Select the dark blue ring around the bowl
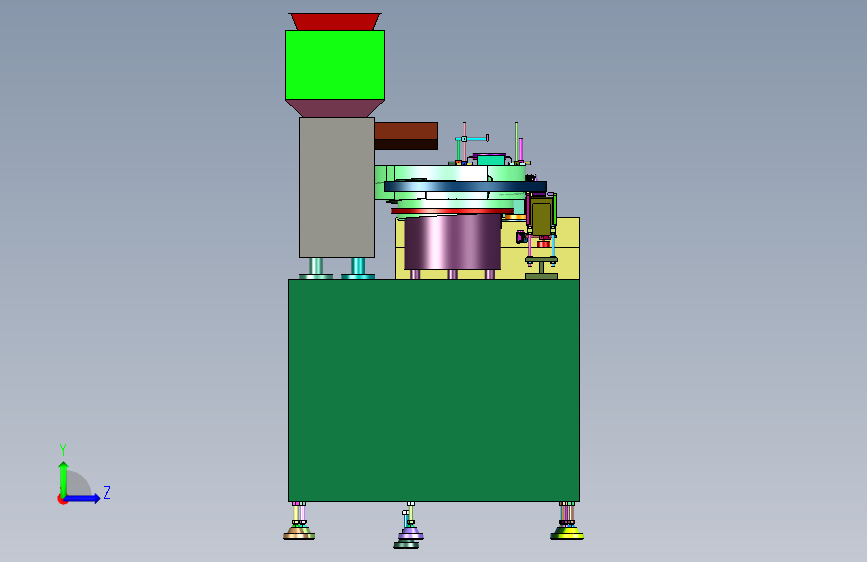Viewport: 867px width, 562px height. tap(466, 186)
